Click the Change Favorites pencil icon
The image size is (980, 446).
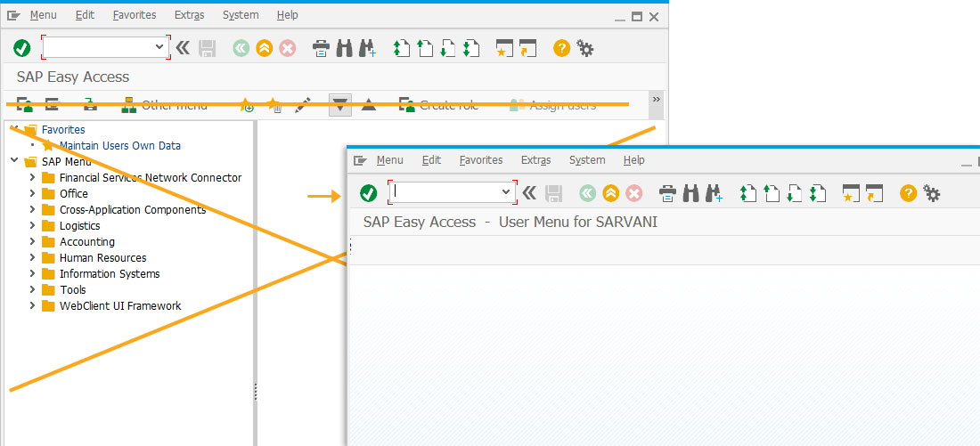[x=302, y=105]
